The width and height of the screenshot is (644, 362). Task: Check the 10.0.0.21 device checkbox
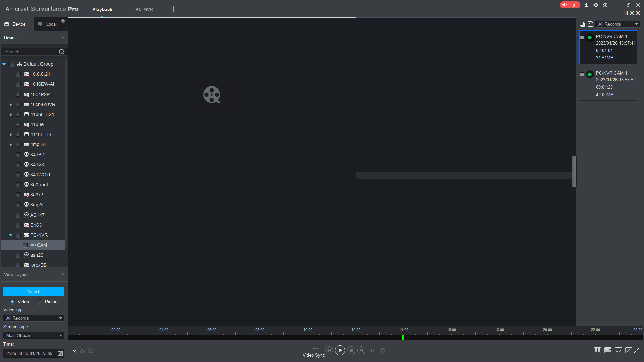pos(18,74)
